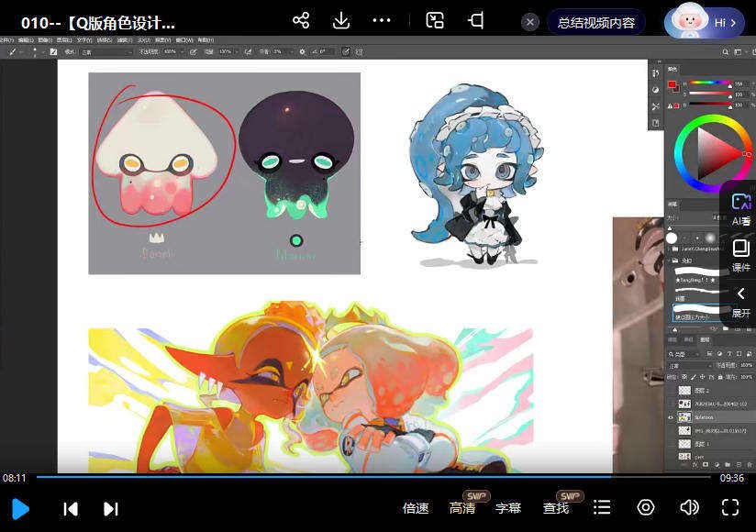Click the foreground color swatch in the Color panel
This screenshot has width=756, height=532.
tap(673, 84)
